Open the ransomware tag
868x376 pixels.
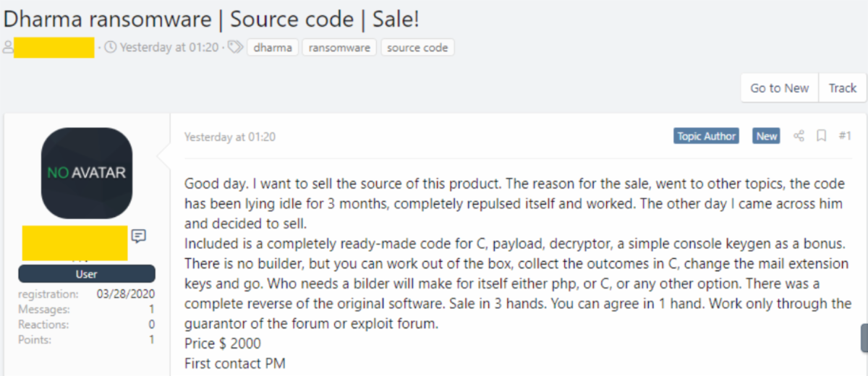[339, 48]
